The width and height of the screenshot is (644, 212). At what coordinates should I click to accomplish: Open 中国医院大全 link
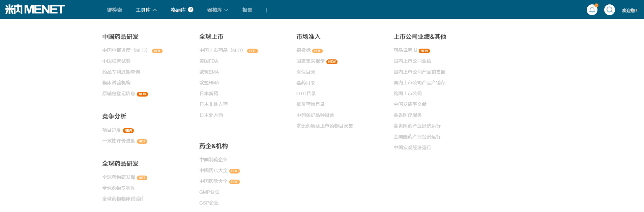(x=213, y=181)
